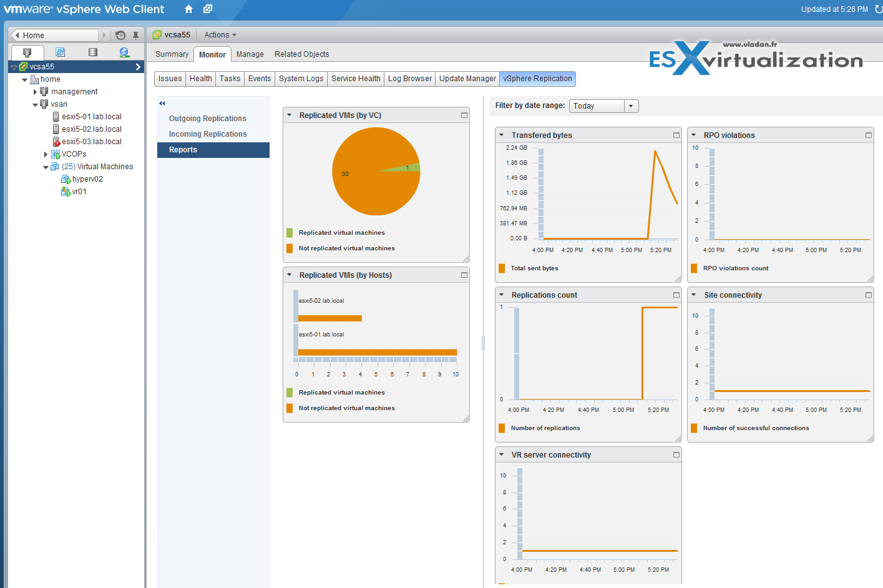This screenshot has height=588, width=883.
Task: Maximize the Transfered bytes panel
Action: (676, 135)
